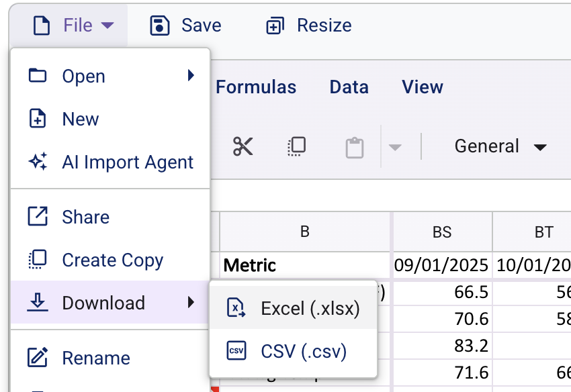
Task: Click the Paste clipboard icon
Action: click(354, 146)
